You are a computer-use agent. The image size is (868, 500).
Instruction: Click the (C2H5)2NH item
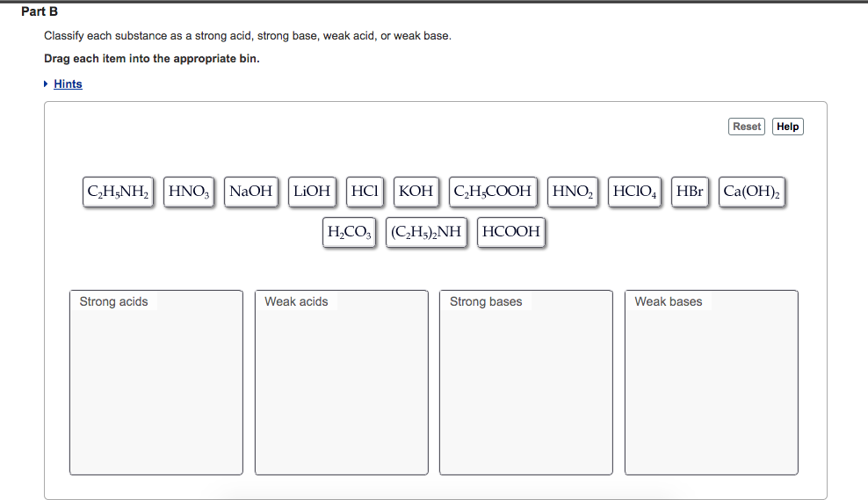(x=427, y=232)
